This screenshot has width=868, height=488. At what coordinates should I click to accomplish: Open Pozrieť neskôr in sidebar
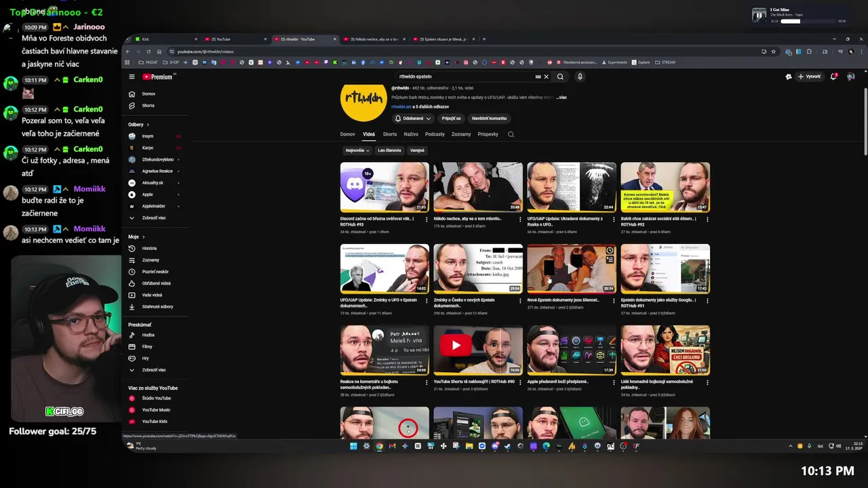(x=155, y=271)
